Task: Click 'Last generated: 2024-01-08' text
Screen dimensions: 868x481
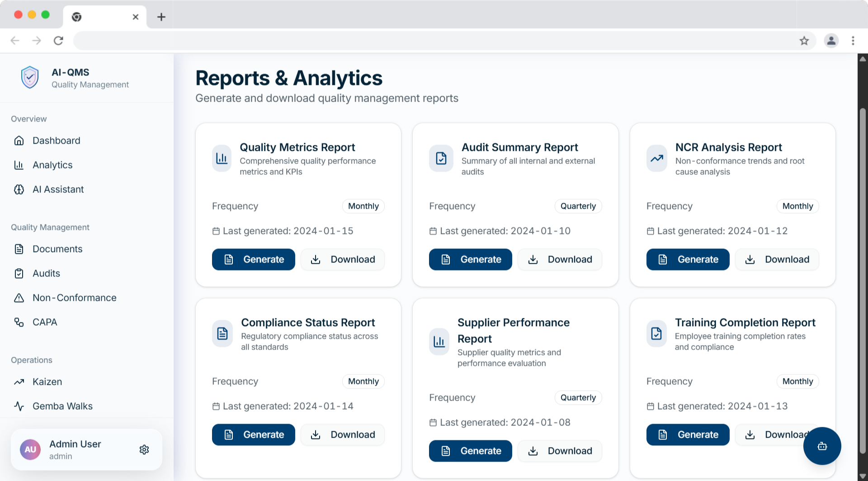Action: click(505, 422)
